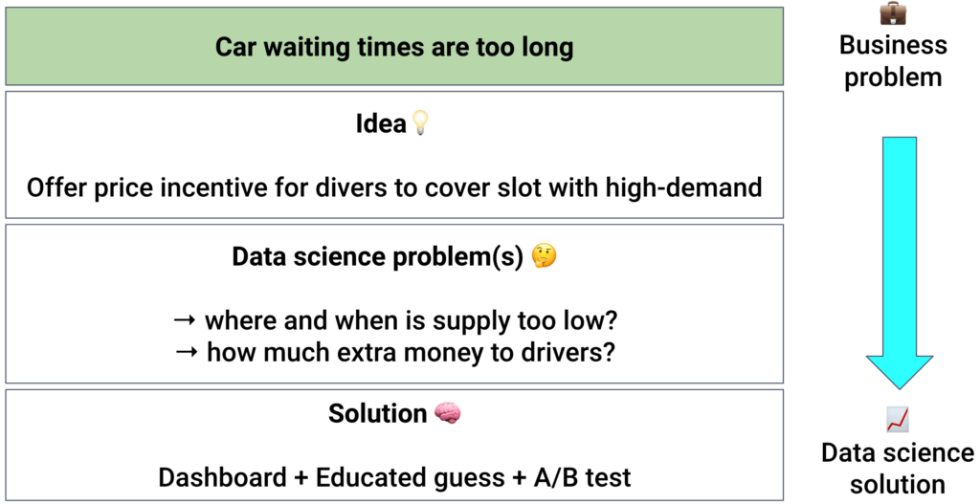Click the lightbulb icon beside Idea
Image resolution: width=980 pixels, height=504 pixels.
coord(420,123)
